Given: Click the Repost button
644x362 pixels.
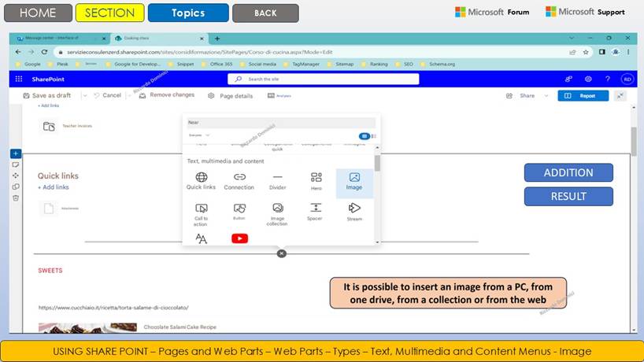Looking at the screenshot, I should pyautogui.click(x=583, y=96).
